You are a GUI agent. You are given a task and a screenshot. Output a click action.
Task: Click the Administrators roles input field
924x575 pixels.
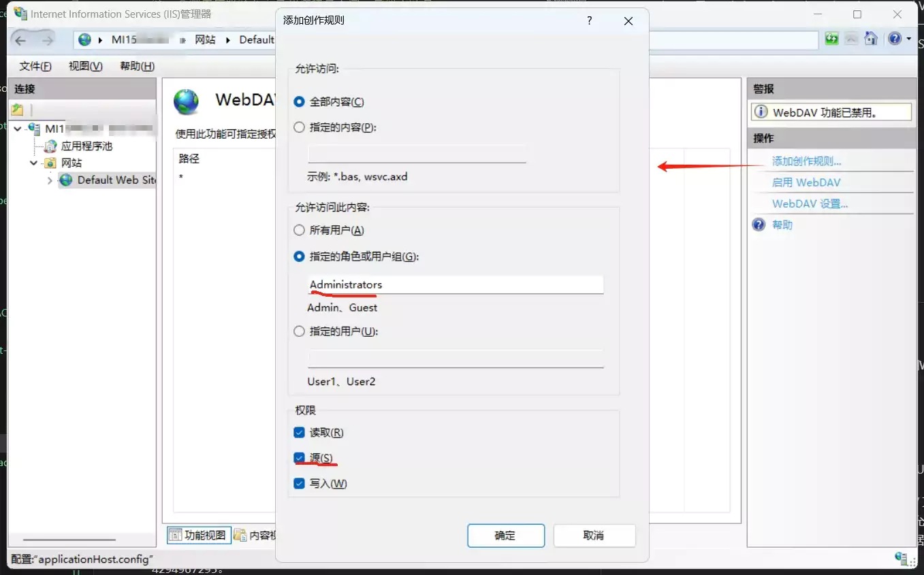456,284
